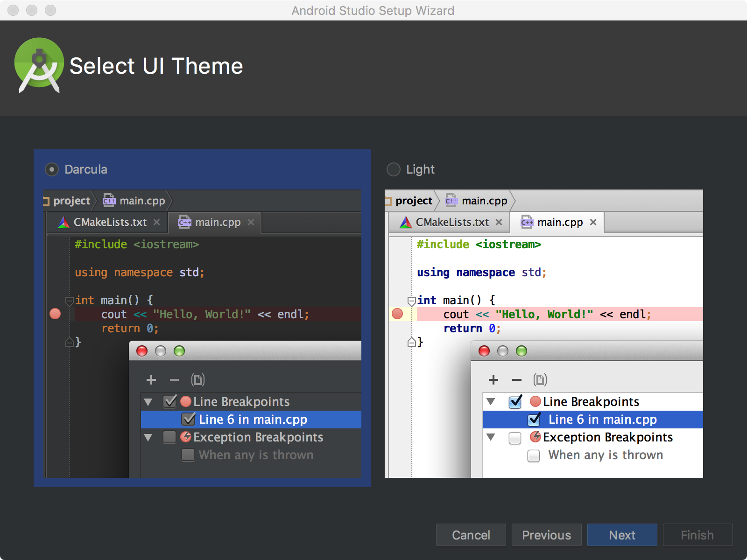Click the breakpoint dot in Light gutter
Screen dimensions: 747x560
tap(397, 314)
